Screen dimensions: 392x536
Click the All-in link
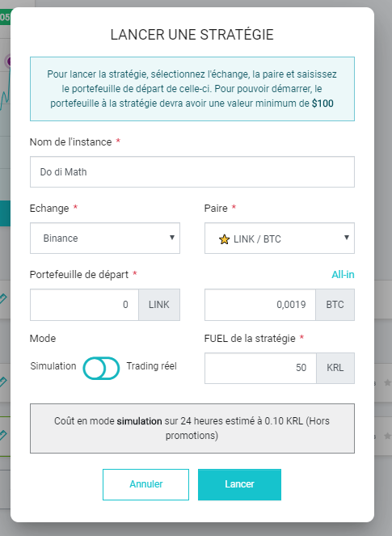point(343,275)
